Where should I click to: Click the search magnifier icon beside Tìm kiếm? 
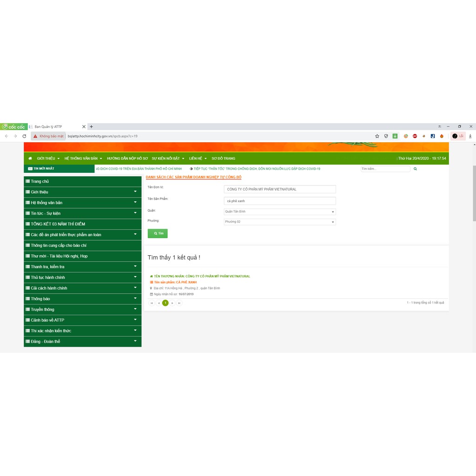tap(415, 169)
